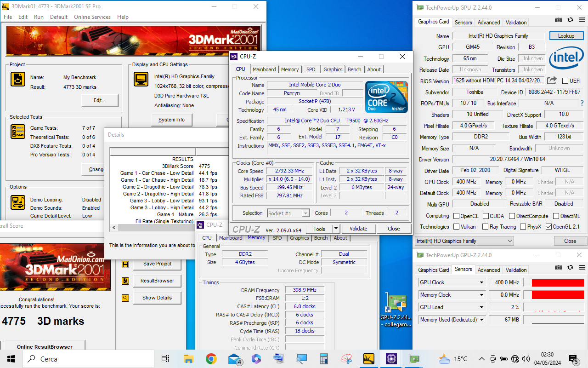Image resolution: width=588 pixels, height=368 pixels.
Task: Switch to 3DMark2001 via its taskbar icon
Action: coord(369,359)
